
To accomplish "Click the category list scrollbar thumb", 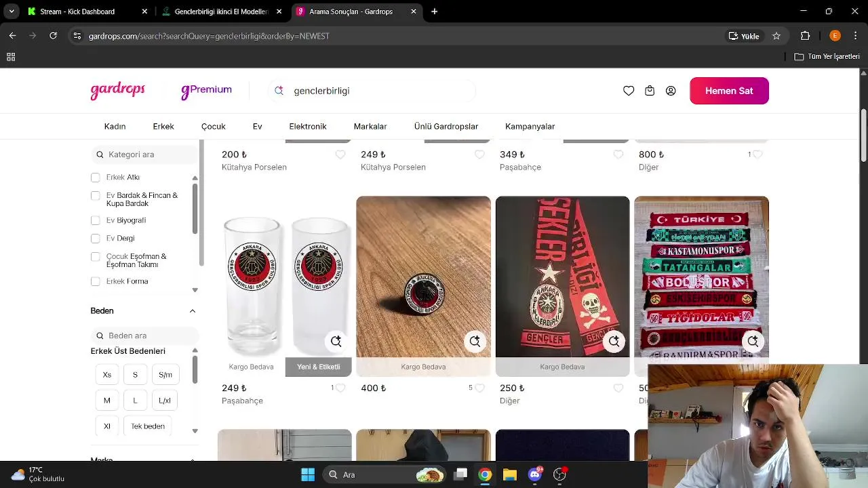I will click(195, 208).
